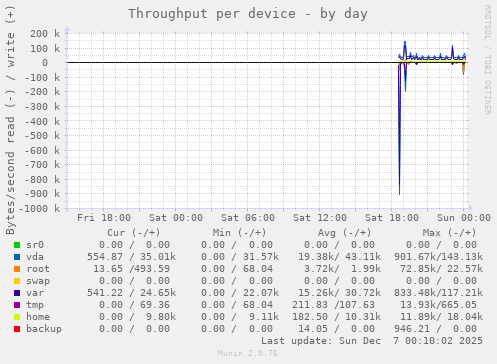The image size is (497, 364).
Task: Click the 'Sat 00:00' x-axis label
Action: pyautogui.click(x=176, y=218)
